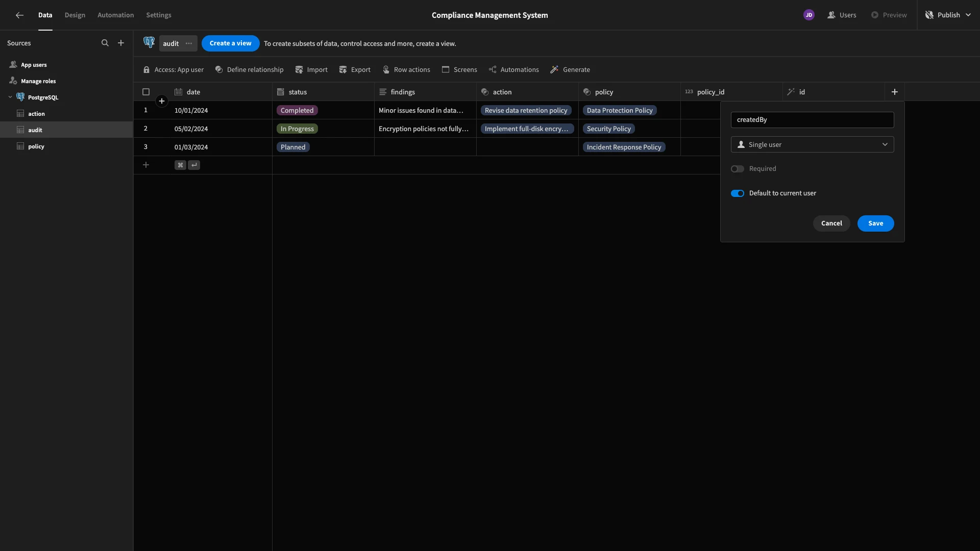Click Data Protection Policy tag
Viewport: 980px width, 551px height.
point(620,110)
